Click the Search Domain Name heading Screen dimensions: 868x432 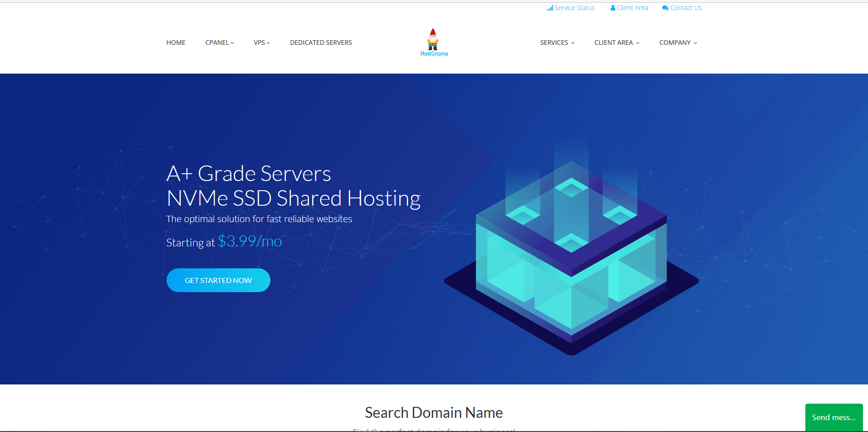(x=434, y=412)
